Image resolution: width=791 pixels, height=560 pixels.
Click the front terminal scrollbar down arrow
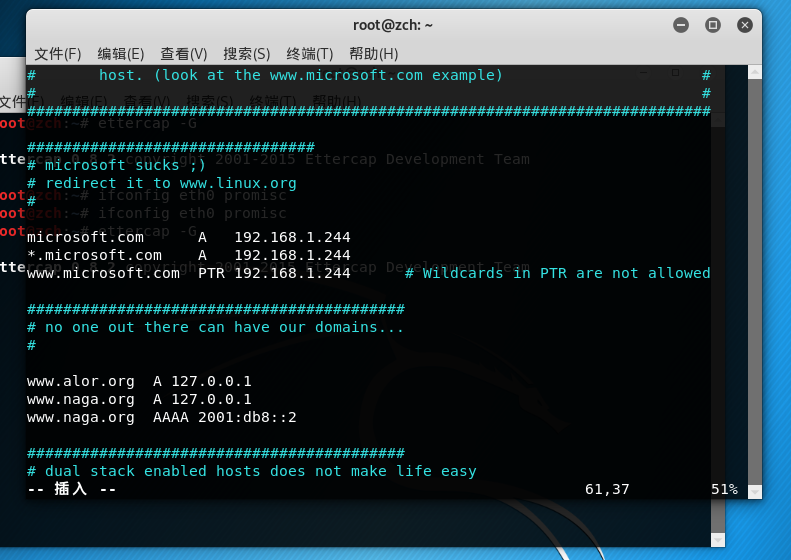point(755,491)
